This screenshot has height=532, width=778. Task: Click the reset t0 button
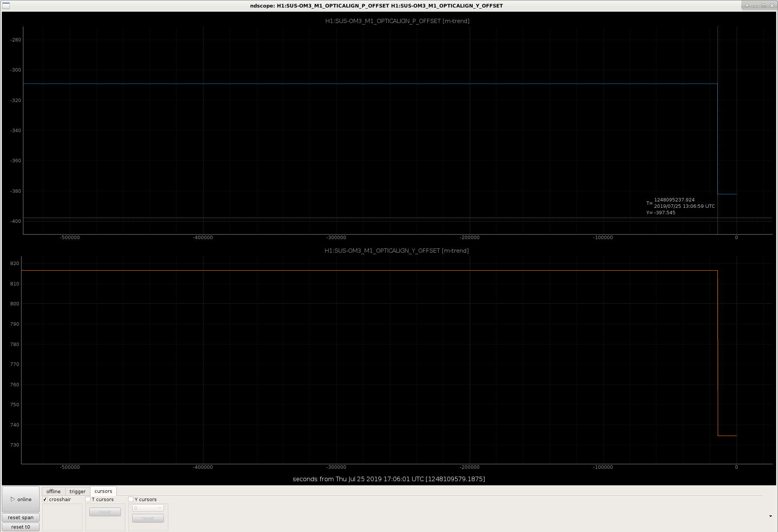21,527
